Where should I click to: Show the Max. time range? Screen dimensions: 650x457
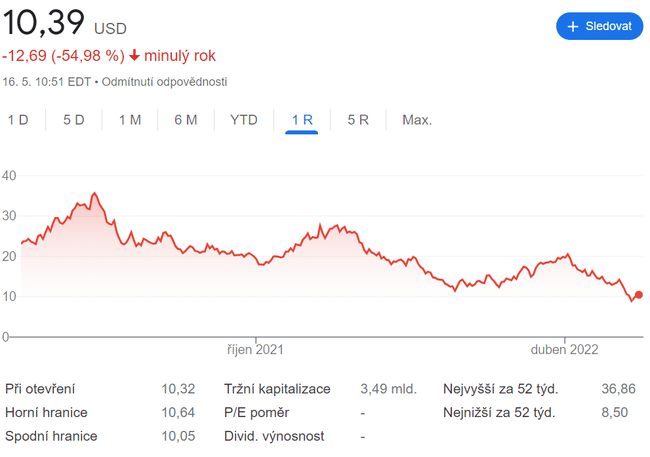pos(417,120)
